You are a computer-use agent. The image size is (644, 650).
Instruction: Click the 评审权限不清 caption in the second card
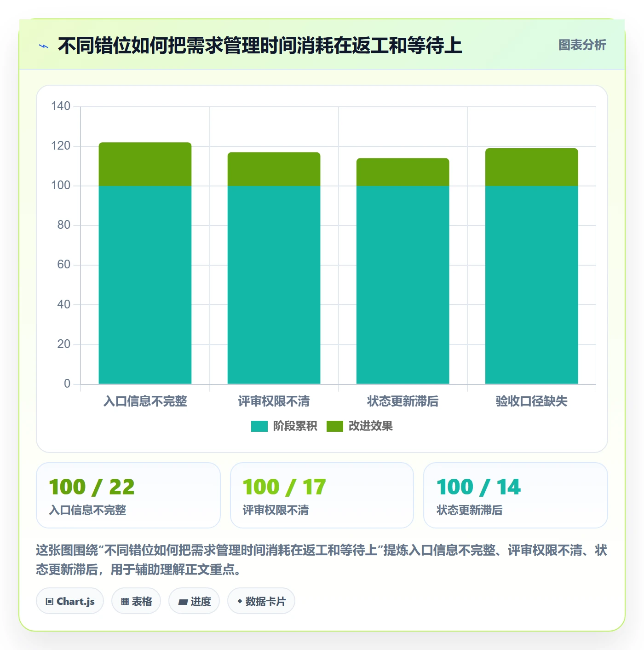pos(276,510)
